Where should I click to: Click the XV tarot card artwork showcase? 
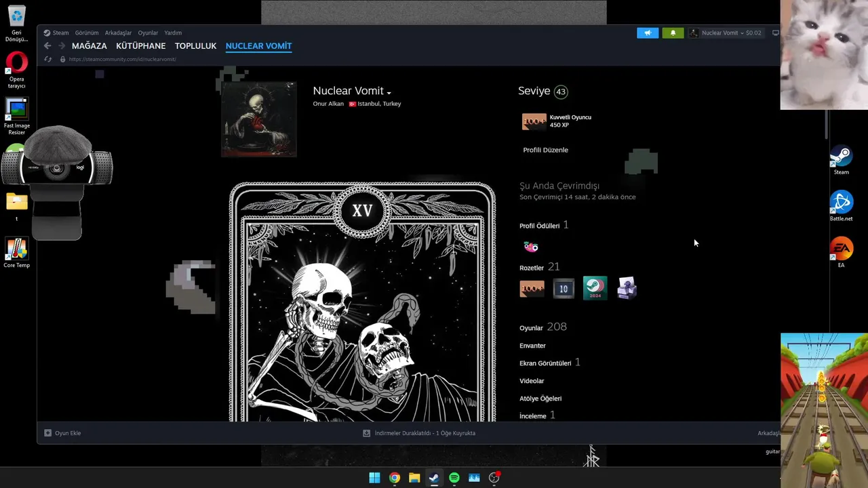pyautogui.click(x=362, y=302)
